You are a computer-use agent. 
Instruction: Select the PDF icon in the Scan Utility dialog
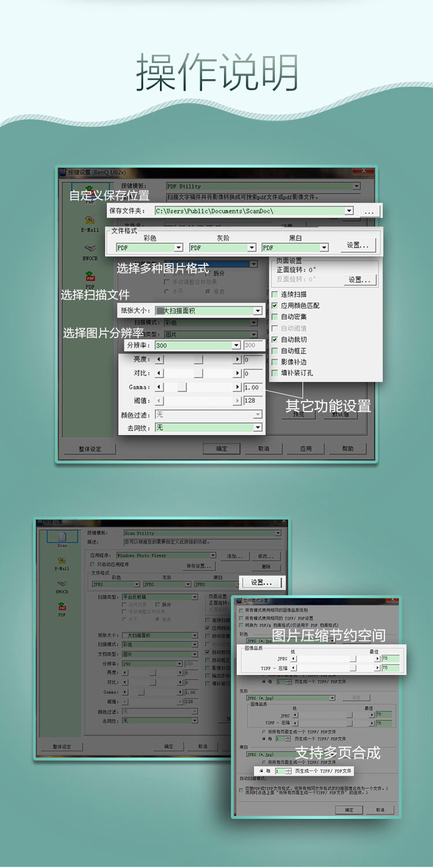click(62, 608)
